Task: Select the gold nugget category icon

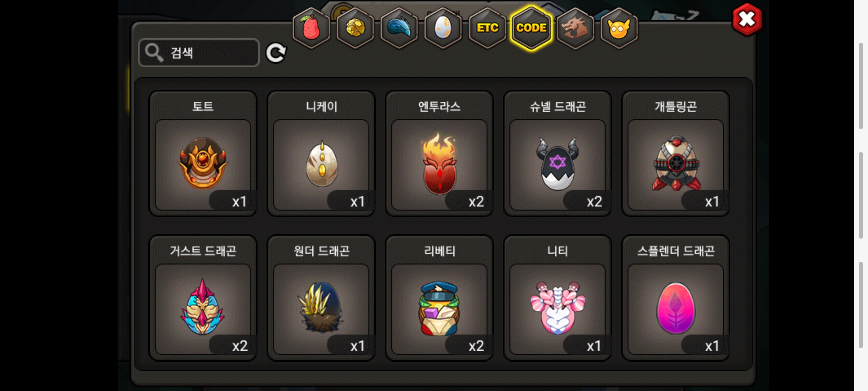Action: pos(355,28)
